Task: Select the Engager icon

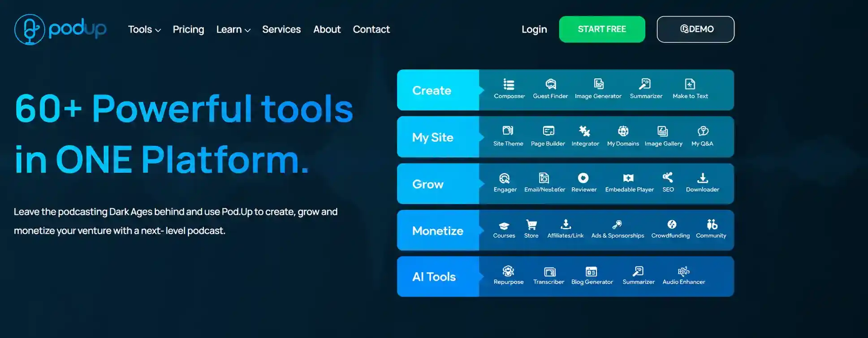Action: coord(505,178)
